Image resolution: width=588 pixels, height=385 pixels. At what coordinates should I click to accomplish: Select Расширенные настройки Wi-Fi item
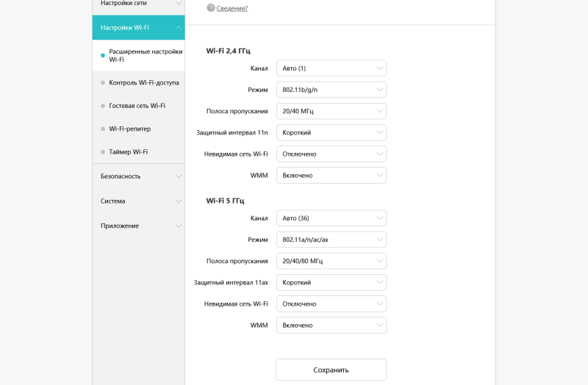click(145, 55)
